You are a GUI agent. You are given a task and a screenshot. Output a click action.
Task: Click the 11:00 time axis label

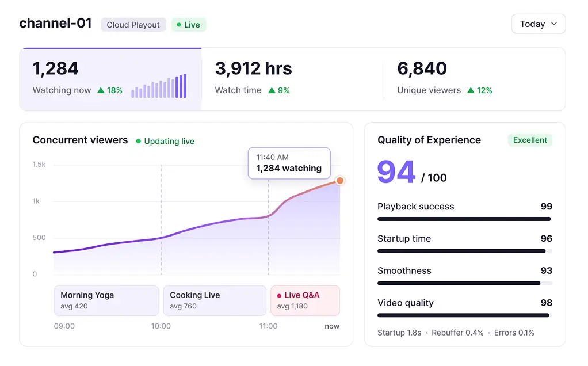coord(268,326)
